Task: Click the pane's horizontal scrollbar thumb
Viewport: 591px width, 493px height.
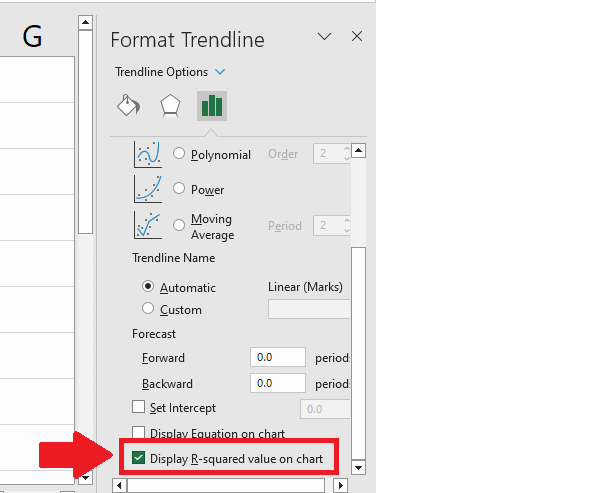Action: 226,485
